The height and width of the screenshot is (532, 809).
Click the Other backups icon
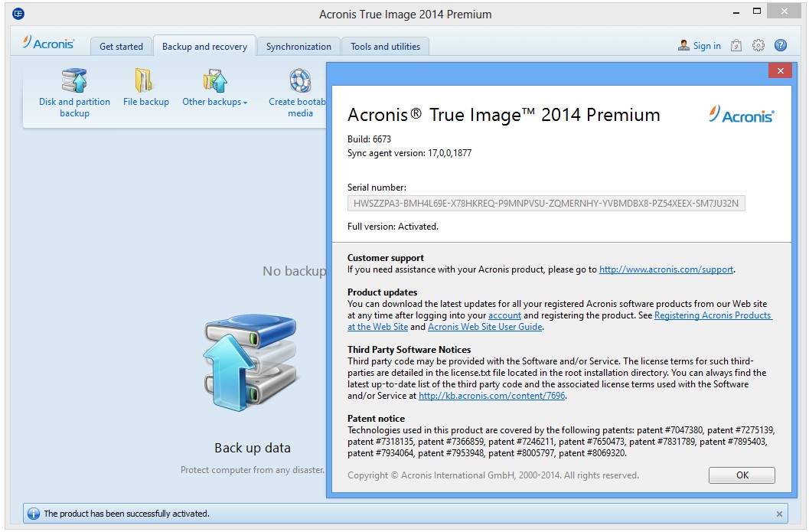215,80
